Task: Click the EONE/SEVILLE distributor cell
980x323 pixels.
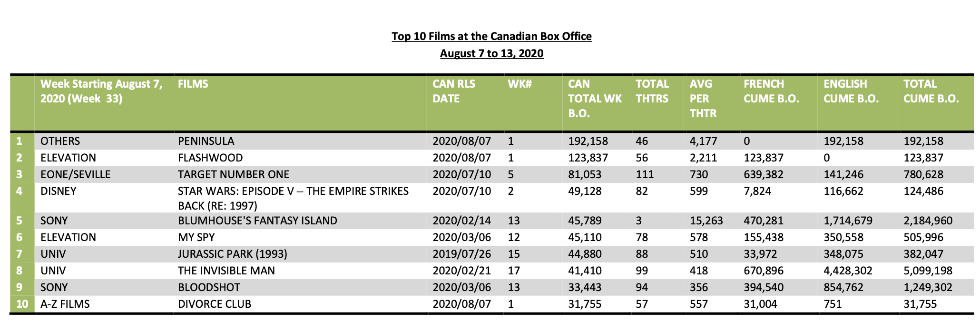Action: click(x=76, y=174)
